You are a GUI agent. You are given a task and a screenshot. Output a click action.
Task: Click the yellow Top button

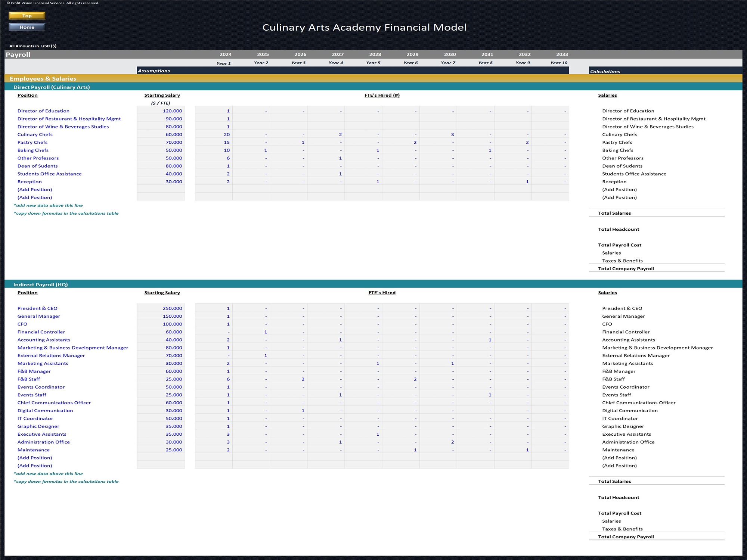pyautogui.click(x=27, y=15)
